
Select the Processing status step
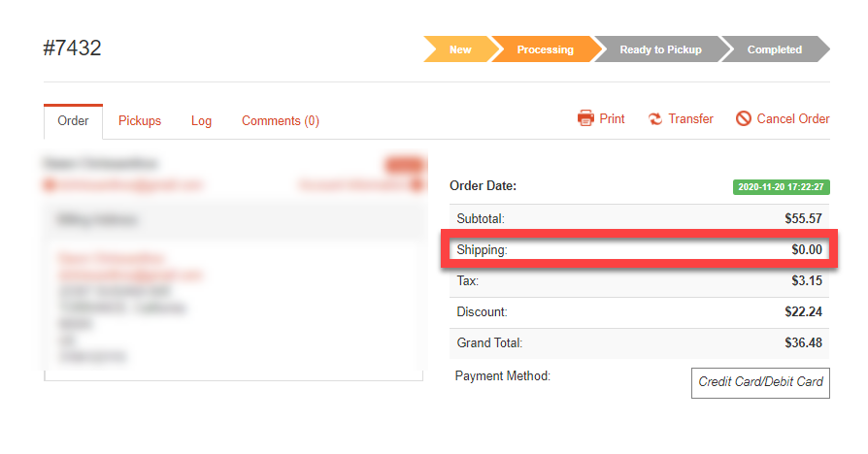point(546,49)
